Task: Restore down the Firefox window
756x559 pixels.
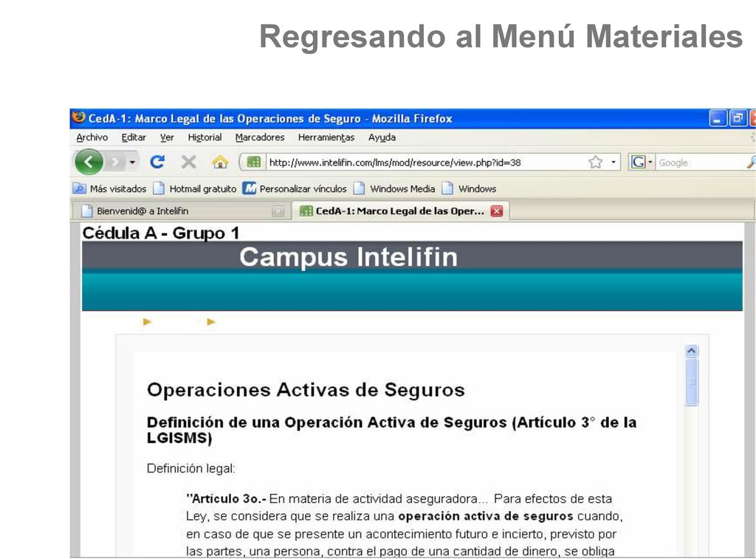Action: pyautogui.click(x=738, y=118)
